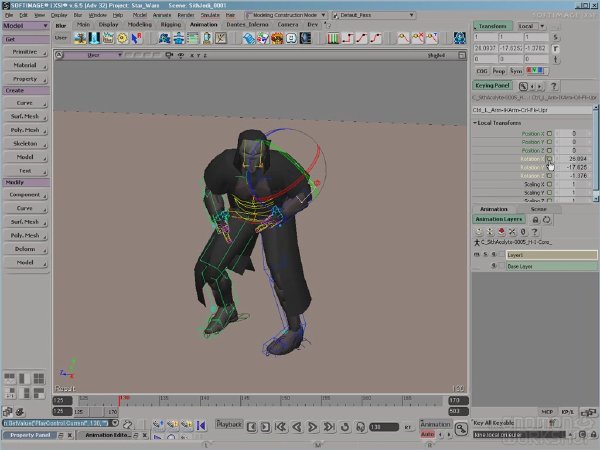Play the animation forward
This screenshot has width=600, height=450.
[x=312, y=427]
